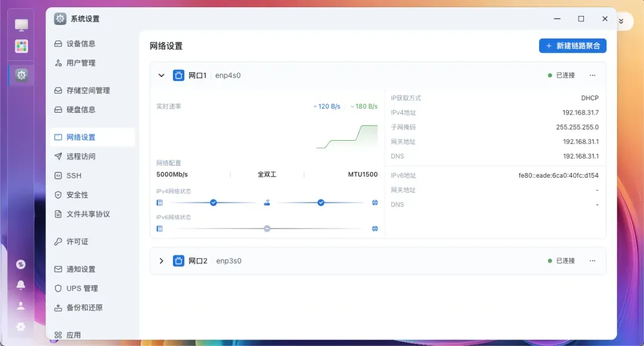Click the 网口2 ethernet port icon
The width and height of the screenshot is (644, 346).
pyautogui.click(x=178, y=261)
